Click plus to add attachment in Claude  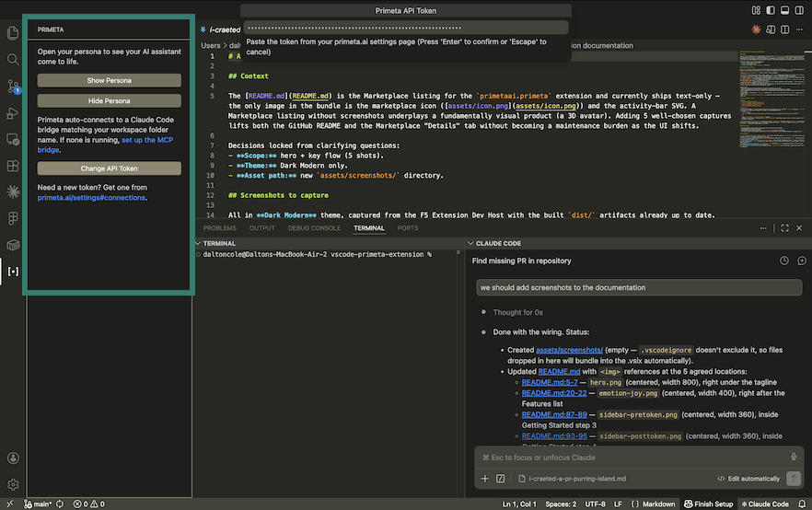coord(484,479)
